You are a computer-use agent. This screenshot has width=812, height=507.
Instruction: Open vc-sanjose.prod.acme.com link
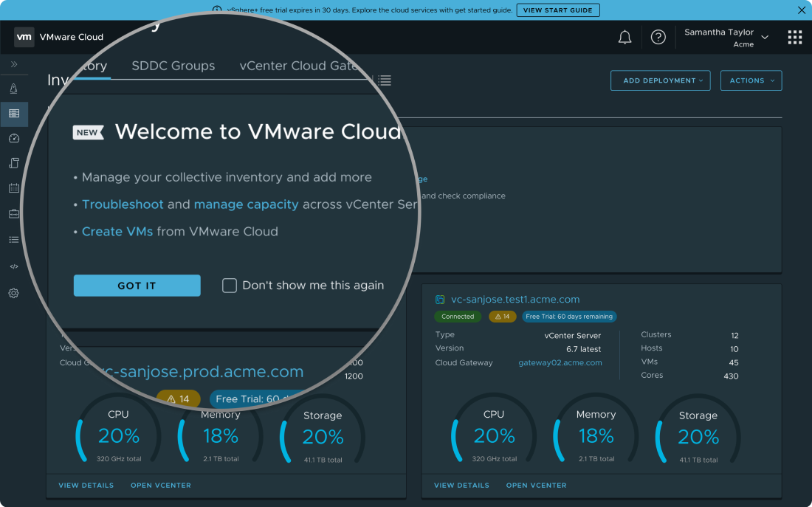(203, 371)
